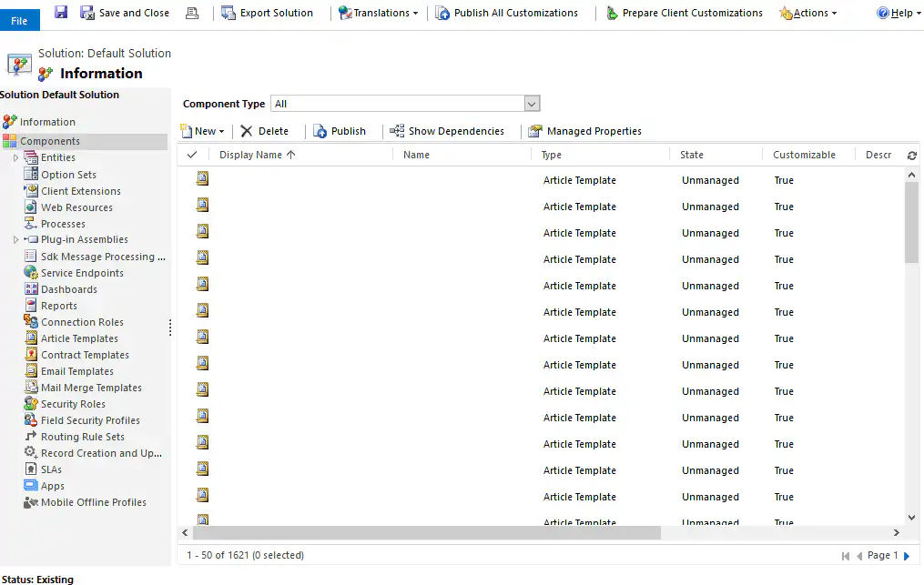Viewport: 924px width, 585px height.
Task: Select SLAs in the components pane
Action: tap(50, 469)
